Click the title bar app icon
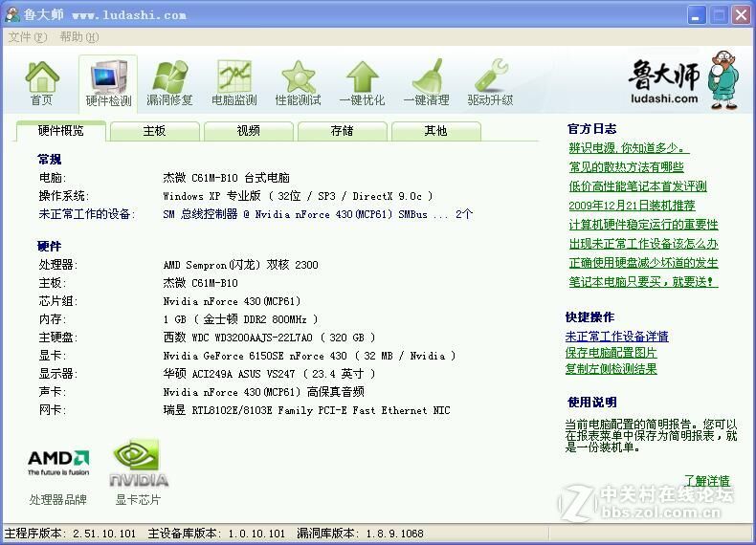The width and height of the screenshot is (756, 545). tap(11, 14)
